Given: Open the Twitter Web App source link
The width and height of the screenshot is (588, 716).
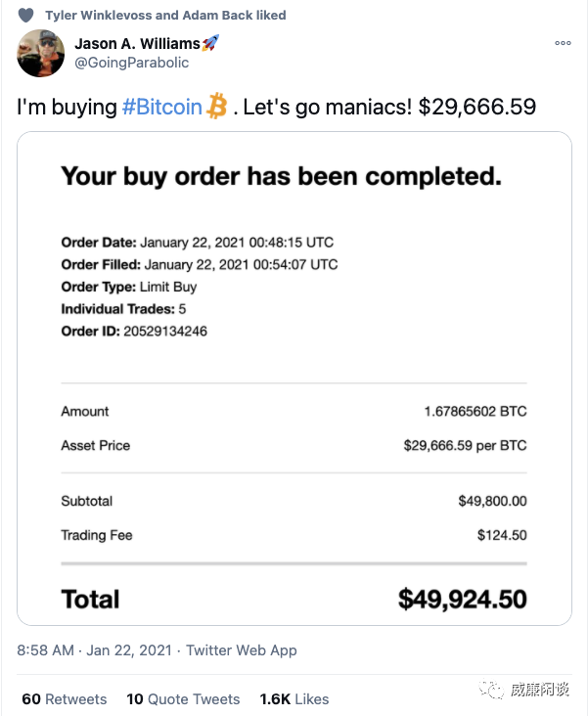Looking at the screenshot, I should 241,650.
